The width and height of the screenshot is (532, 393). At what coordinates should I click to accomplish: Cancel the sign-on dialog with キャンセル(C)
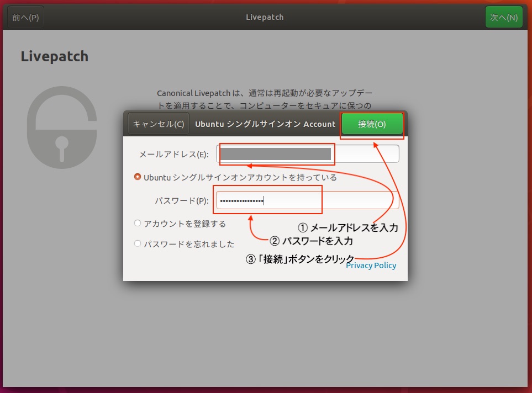tap(159, 124)
